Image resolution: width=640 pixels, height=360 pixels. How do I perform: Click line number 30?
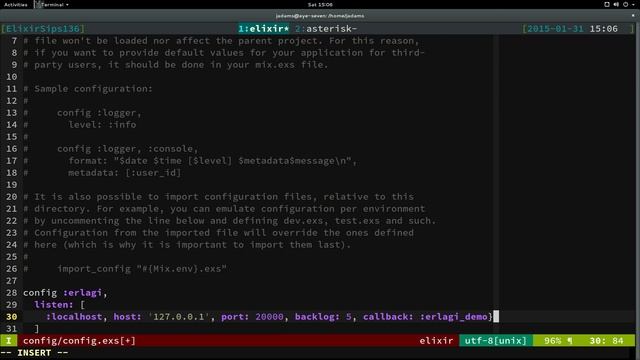coord(11,317)
